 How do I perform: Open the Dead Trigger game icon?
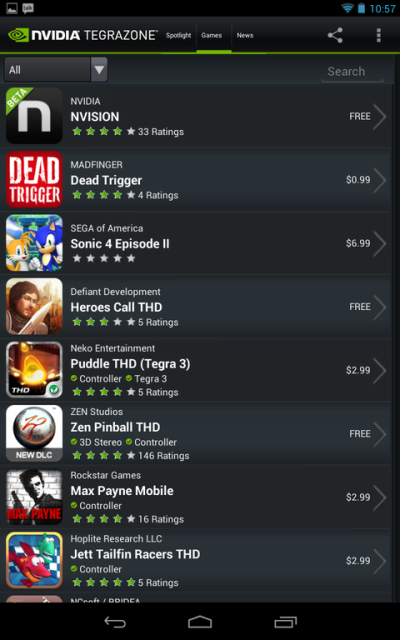click(x=34, y=179)
